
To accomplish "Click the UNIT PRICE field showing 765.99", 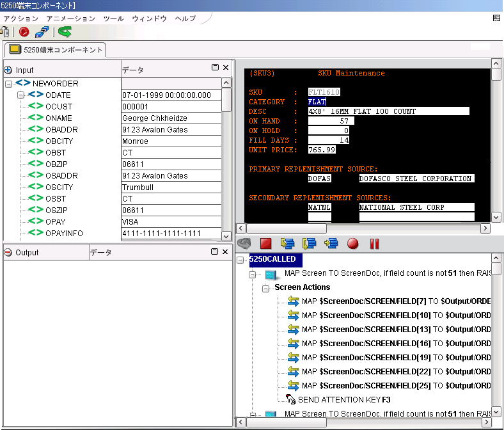I will click(322, 150).
